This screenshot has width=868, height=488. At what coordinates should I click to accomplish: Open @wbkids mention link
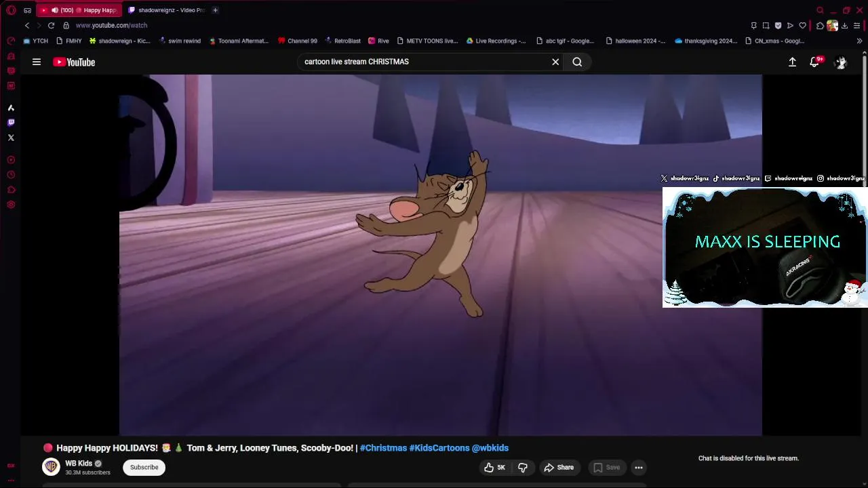click(490, 448)
